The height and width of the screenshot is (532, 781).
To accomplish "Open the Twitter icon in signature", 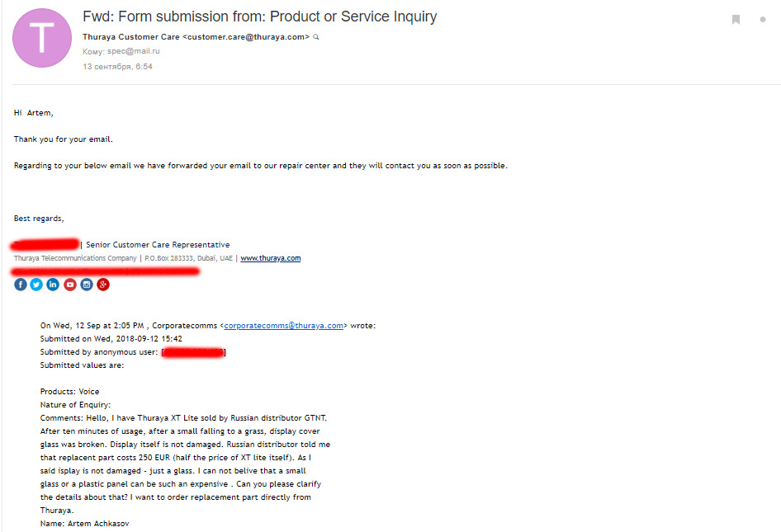I will tap(36, 285).
